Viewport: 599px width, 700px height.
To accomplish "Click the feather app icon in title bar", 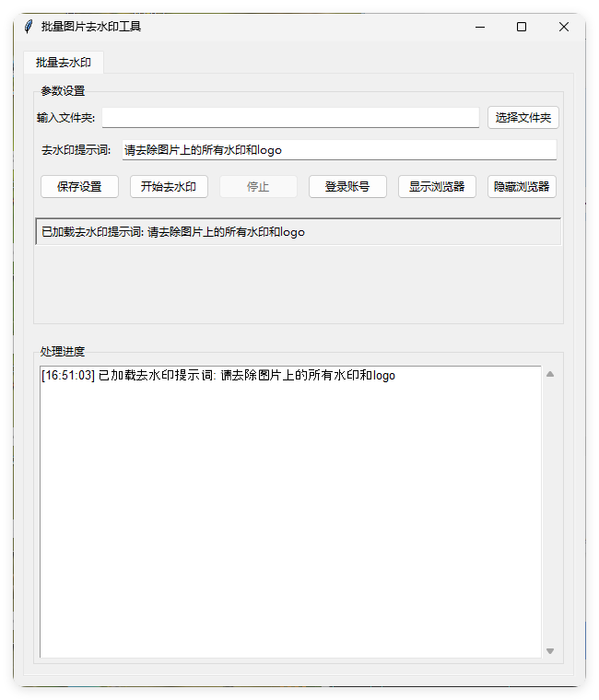I will coord(29,27).
